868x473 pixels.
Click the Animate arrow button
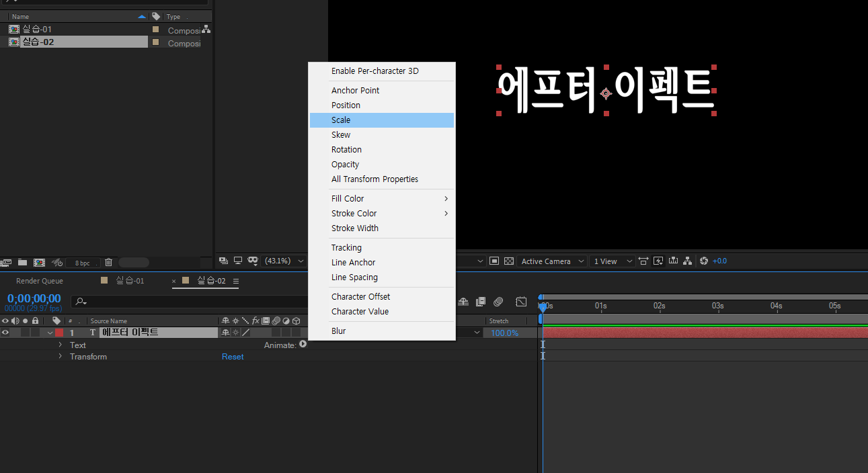pos(303,344)
